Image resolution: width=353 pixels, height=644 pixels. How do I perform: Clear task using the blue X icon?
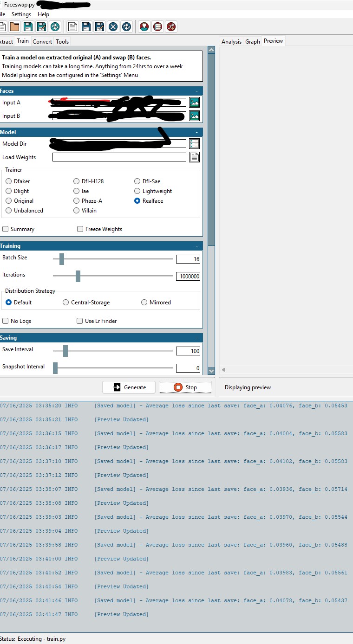point(113,26)
